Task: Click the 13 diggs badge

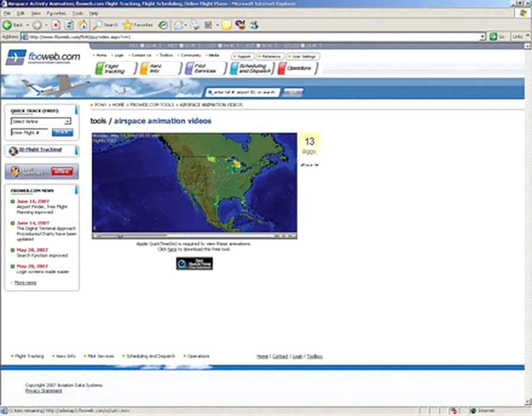Action: pyautogui.click(x=310, y=145)
